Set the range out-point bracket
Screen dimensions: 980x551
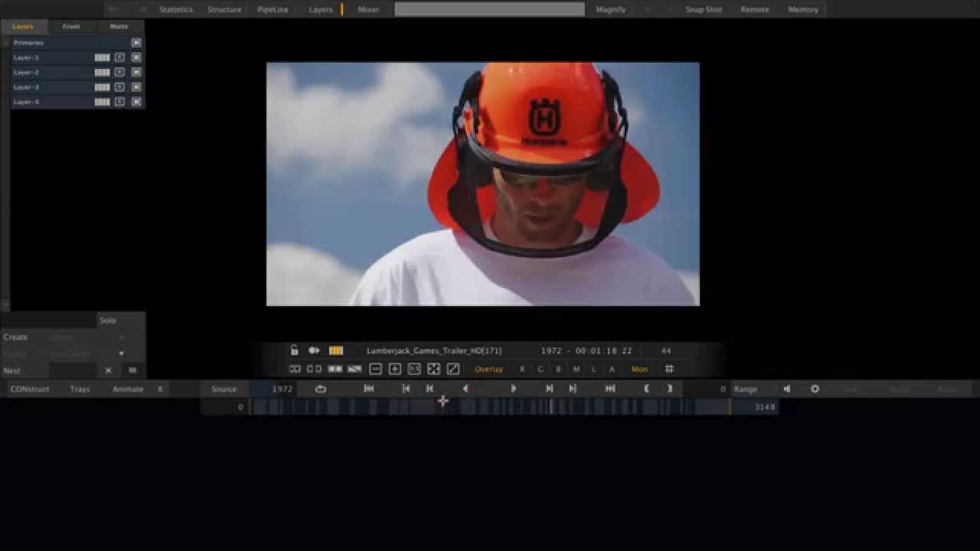pos(670,389)
